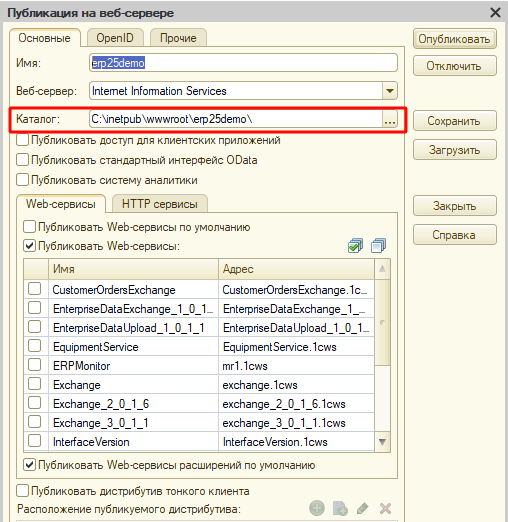The image size is (508, 522).
Task: Enable publishing access for client applications
Action: 22,140
